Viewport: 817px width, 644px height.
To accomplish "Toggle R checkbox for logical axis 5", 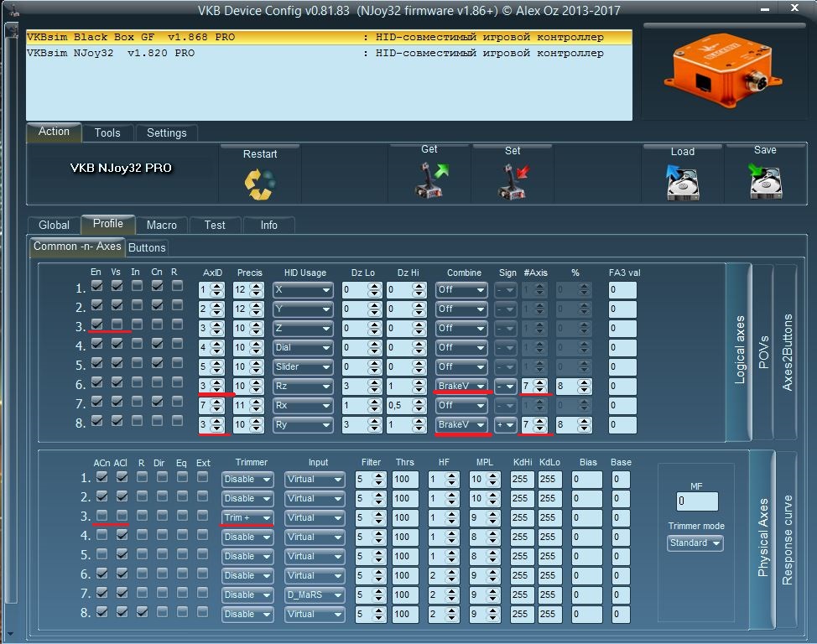I will pyautogui.click(x=177, y=363).
